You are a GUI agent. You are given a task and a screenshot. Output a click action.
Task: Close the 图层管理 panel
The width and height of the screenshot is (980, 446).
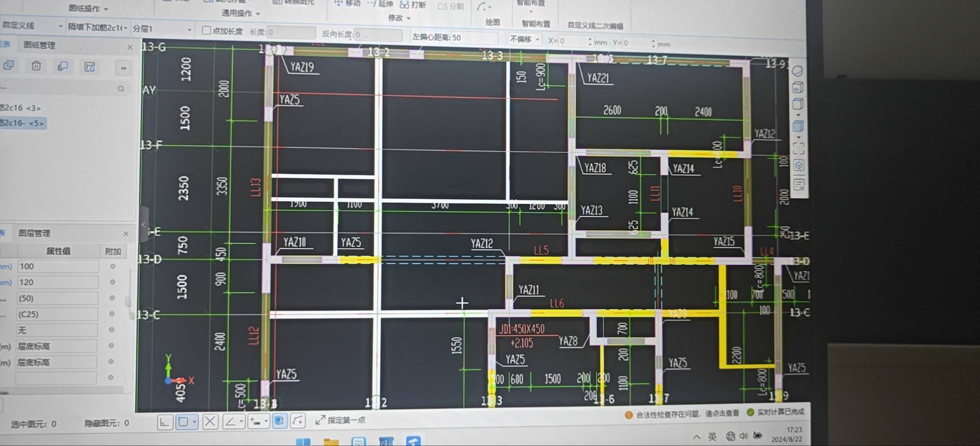point(126,233)
